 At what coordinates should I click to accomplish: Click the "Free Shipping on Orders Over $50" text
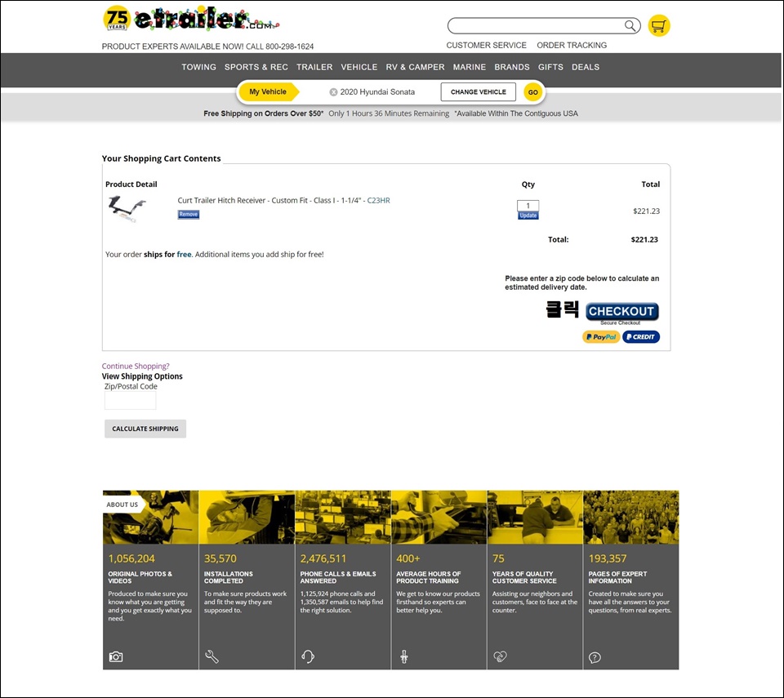(264, 113)
